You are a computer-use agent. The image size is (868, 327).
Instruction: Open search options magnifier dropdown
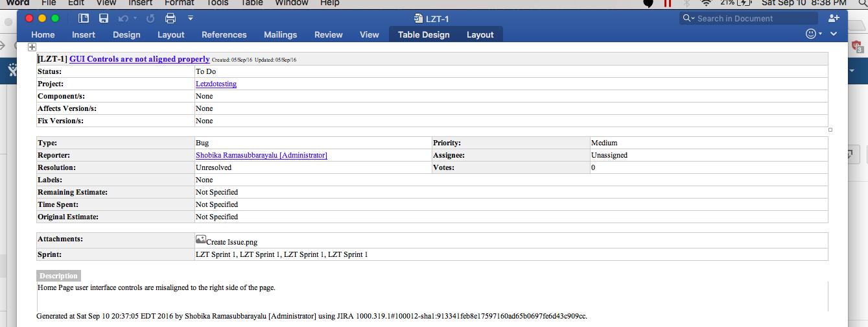click(688, 18)
